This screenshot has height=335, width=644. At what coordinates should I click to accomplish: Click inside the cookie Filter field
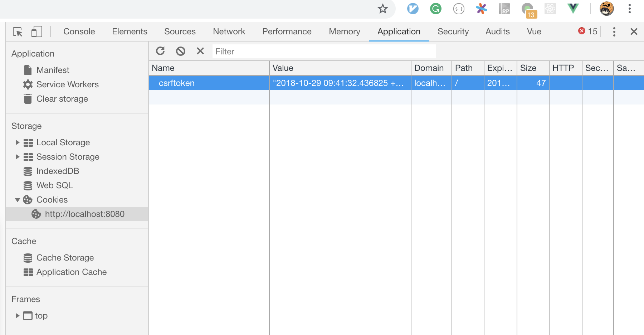point(322,51)
